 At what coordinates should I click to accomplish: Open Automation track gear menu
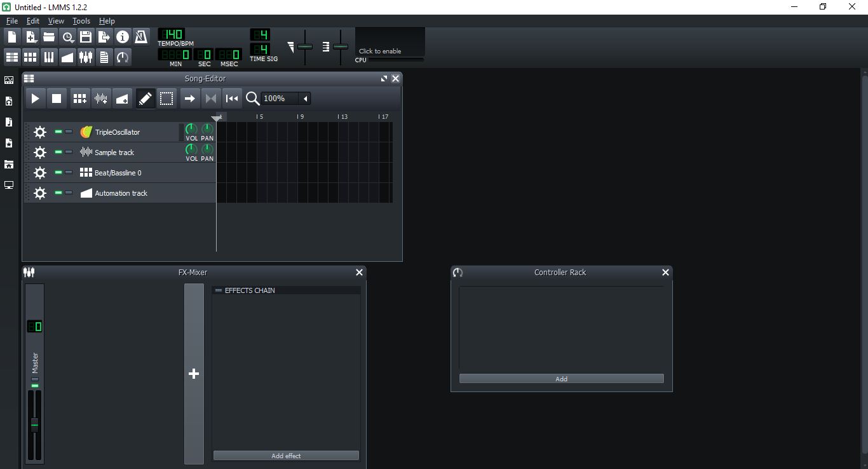coord(40,193)
